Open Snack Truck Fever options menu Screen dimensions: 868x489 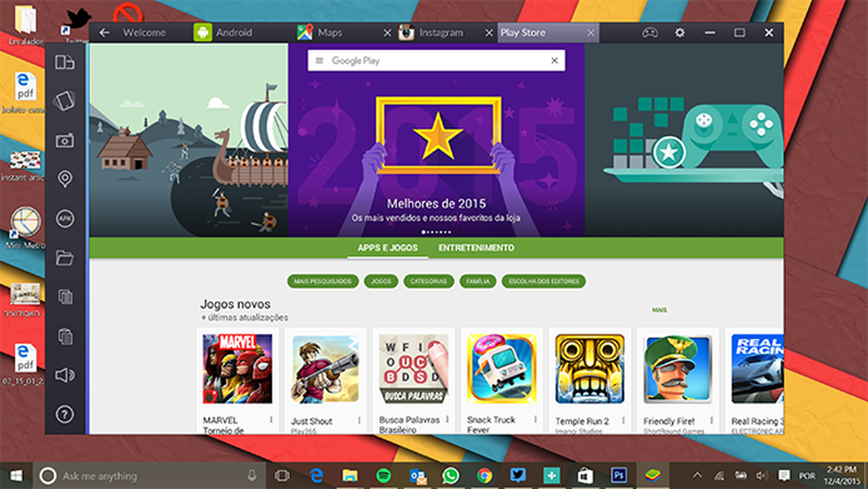[x=535, y=420]
